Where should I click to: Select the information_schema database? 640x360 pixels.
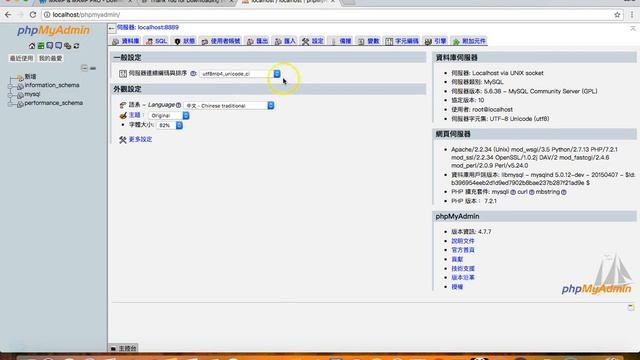point(52,85)
